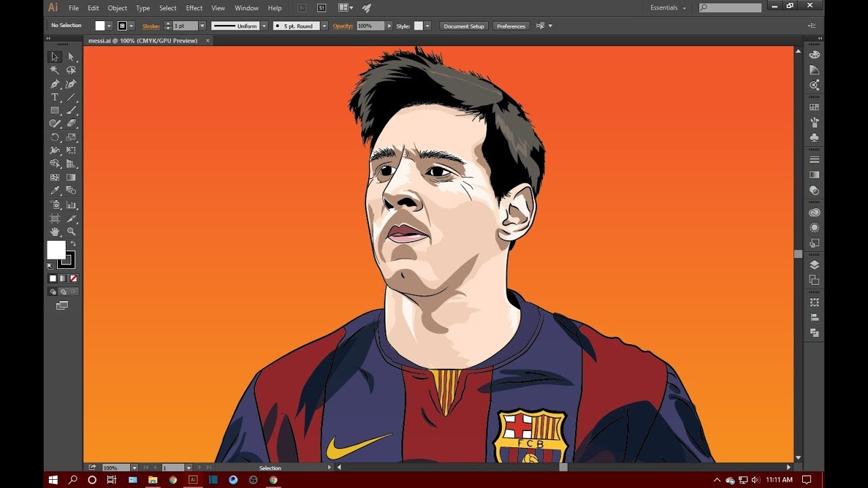Viewport: 868px width, 488px height.
Task: Select the Magic Wand tool
Action: [55, 70]
